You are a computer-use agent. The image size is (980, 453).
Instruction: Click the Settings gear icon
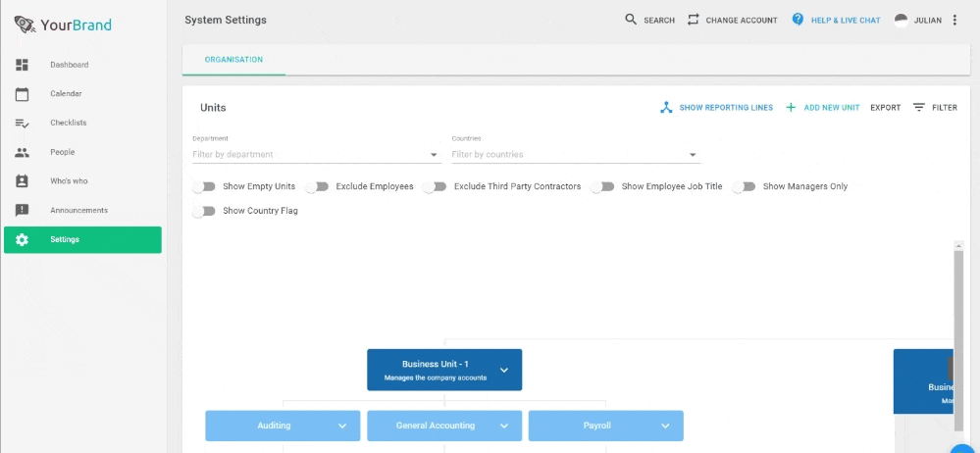point(22,239)
